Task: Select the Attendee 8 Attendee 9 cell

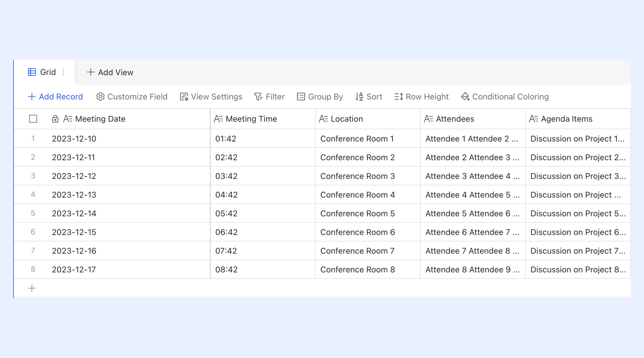Action: (473, 269)
